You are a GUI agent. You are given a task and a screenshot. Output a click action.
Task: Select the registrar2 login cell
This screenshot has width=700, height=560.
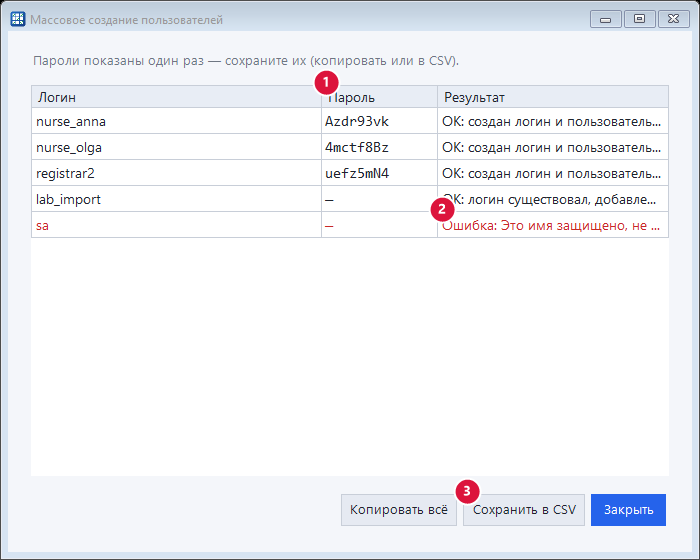pos(176,173)
